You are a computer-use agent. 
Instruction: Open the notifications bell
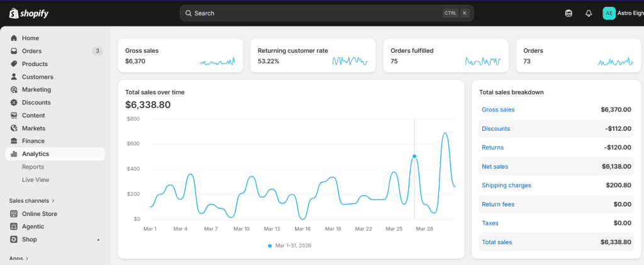[x=589, y=14]
